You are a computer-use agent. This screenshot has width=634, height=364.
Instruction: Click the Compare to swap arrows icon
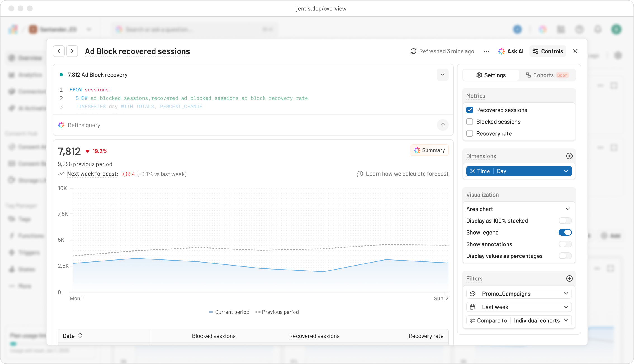472,320
